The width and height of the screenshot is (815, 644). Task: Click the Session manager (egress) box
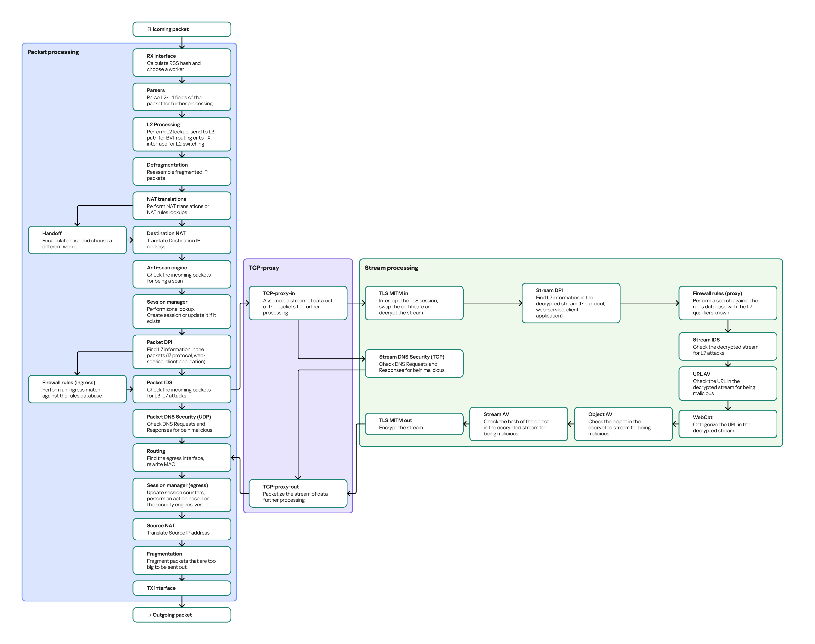pos(182,495)
